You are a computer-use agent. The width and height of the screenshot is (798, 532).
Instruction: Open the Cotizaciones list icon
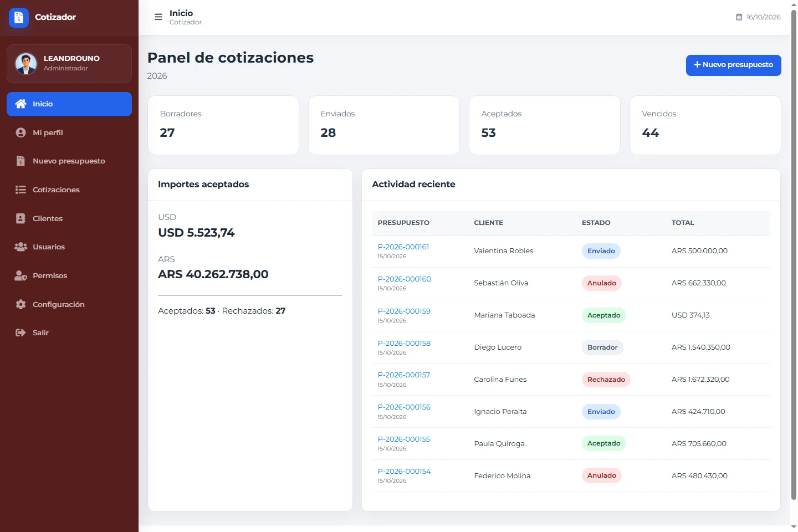coord(21,190)
